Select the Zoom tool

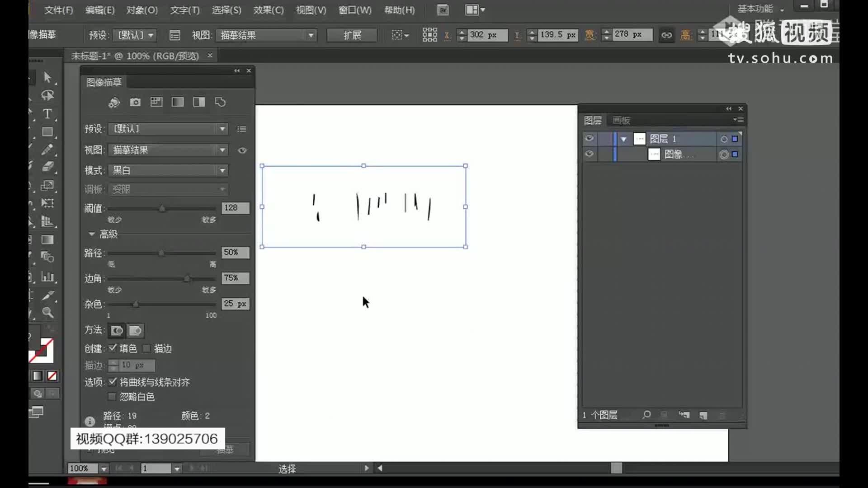click(x=47, y=313)
